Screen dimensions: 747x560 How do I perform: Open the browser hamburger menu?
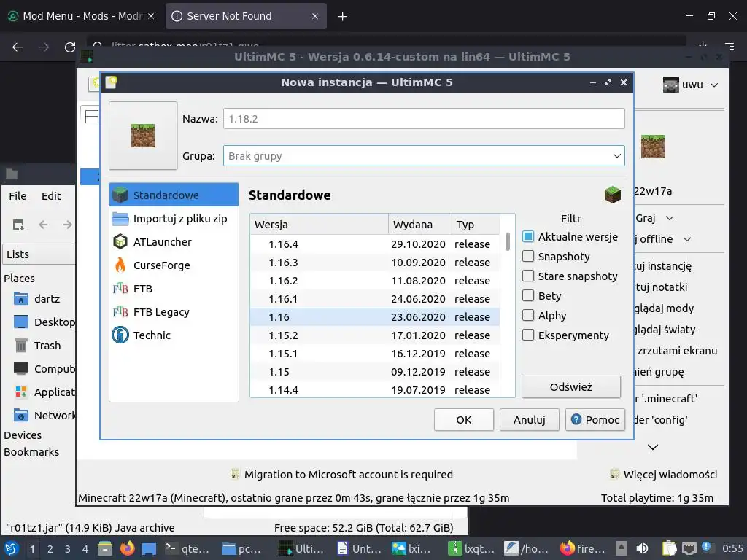point(729,47)
